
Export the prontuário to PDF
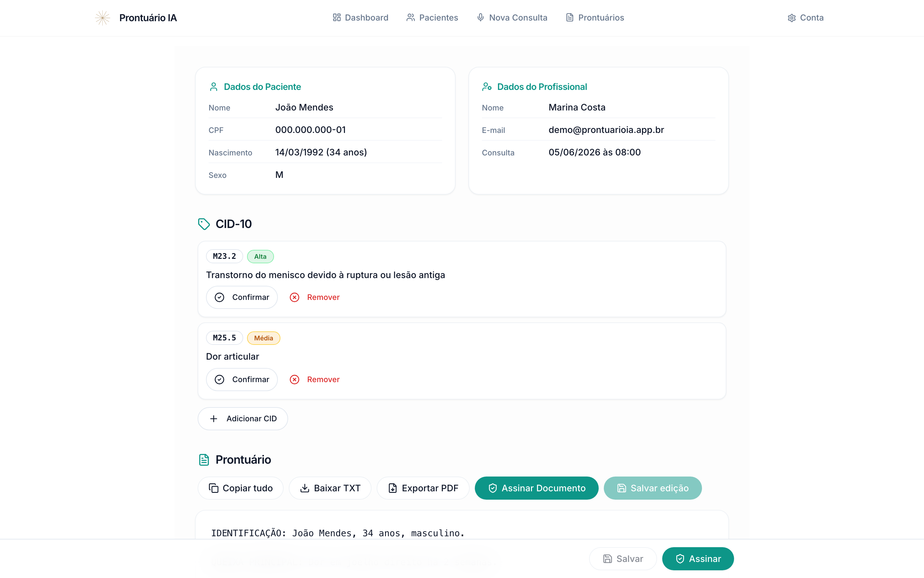click(x=423, y=488)
